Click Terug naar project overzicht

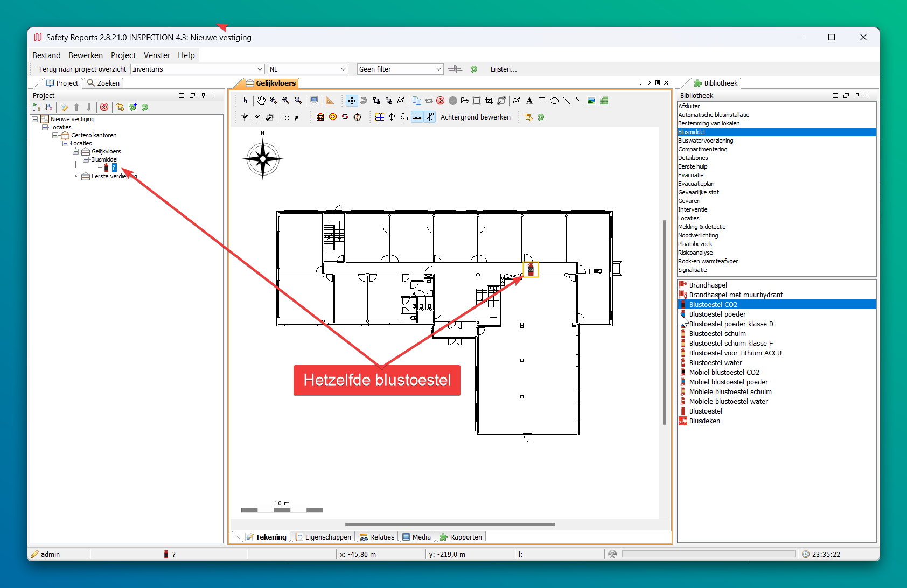(82, 69)
